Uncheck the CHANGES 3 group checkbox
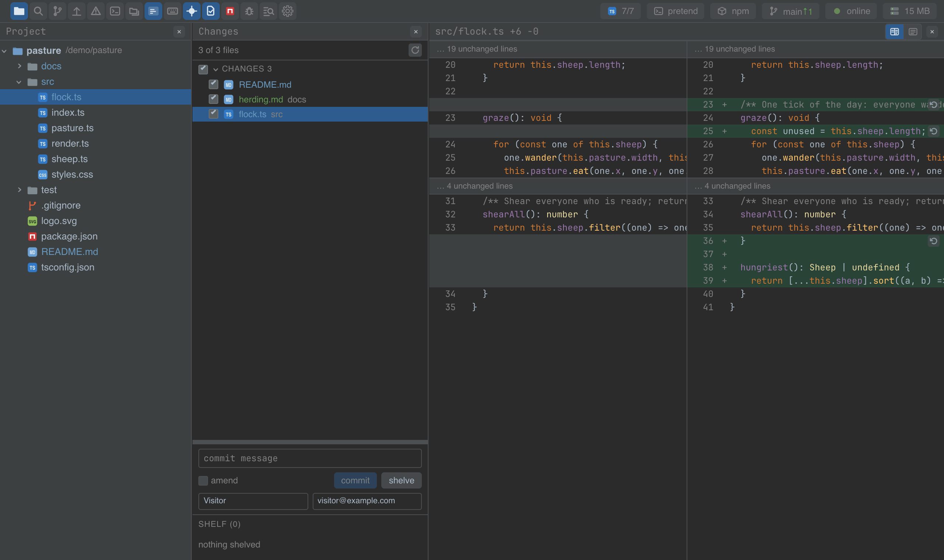Image resolution: width=944 pixels, height=560 pixels. [203, 69]
